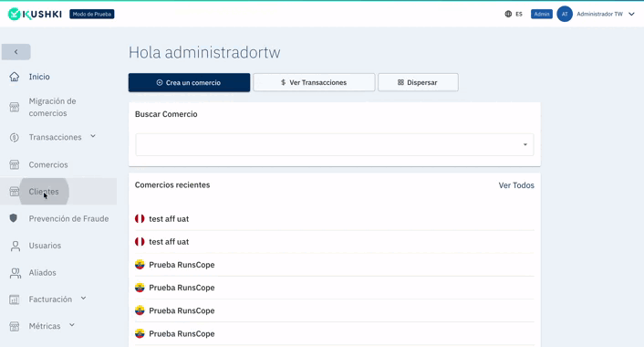Click the globe language icon
Viewport: 644px width, 347px height.
coord(508,14)
